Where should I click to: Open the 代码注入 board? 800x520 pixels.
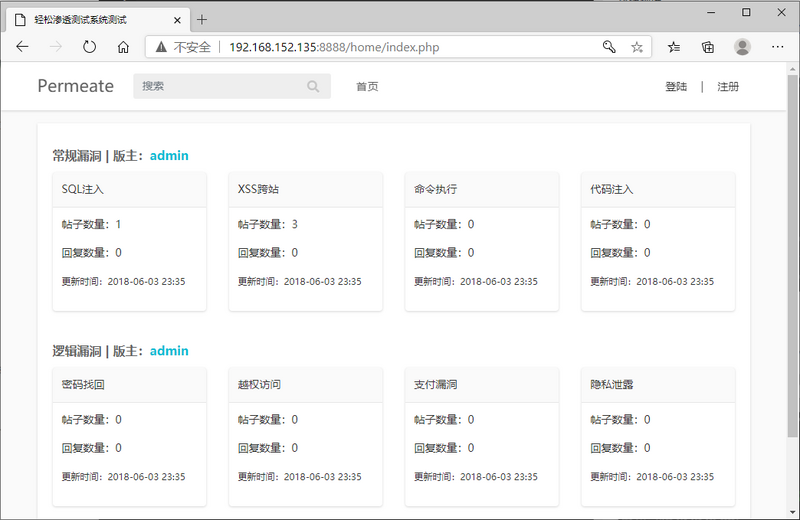611,189
